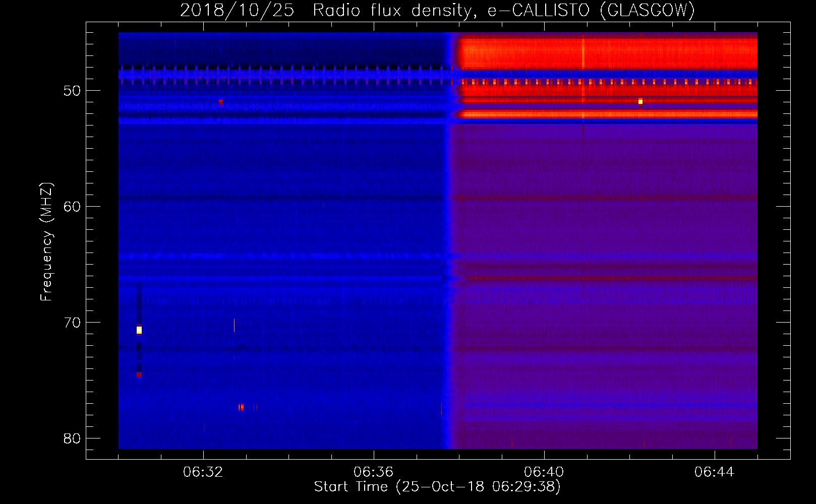Click the bright yellow spot near 71 MHz
Screen dimensions: 816x504
pos(139,330)
